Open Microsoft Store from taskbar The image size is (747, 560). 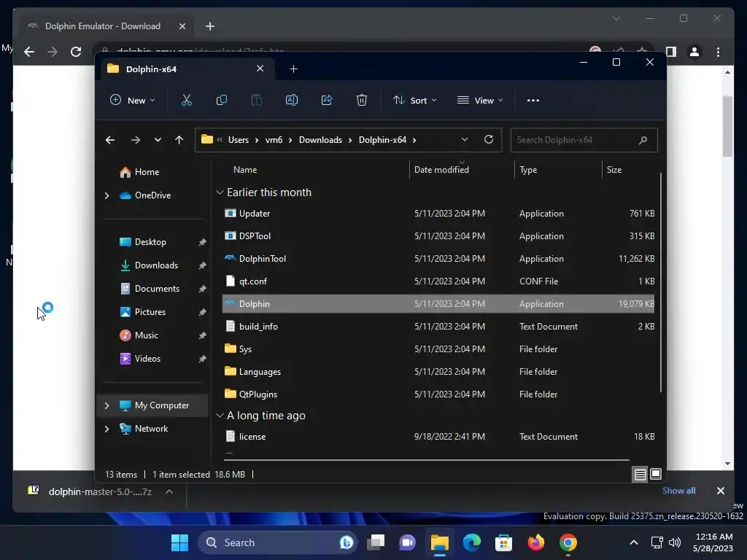click(503, 542)
